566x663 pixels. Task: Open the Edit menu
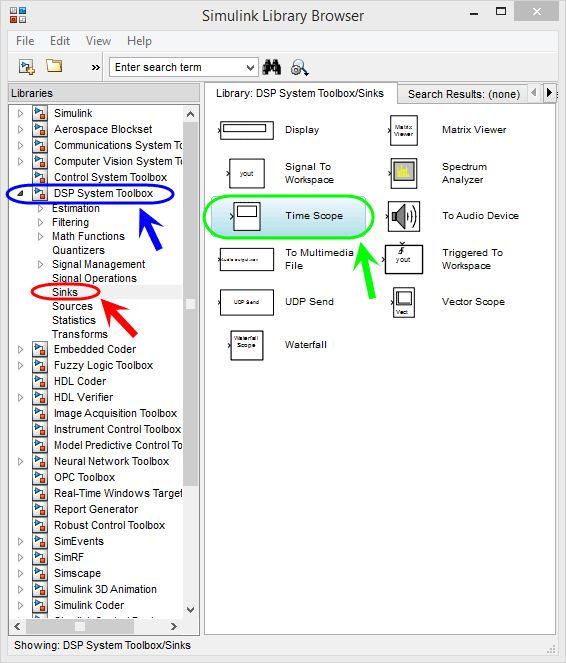60,41
